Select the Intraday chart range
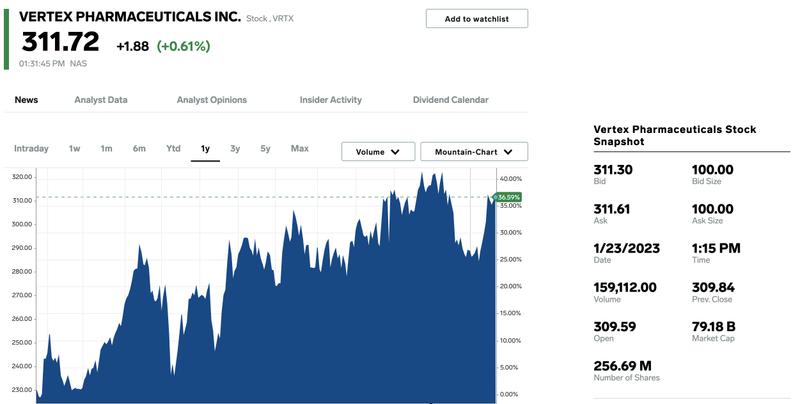This screenshot has width=800, height=404. 31,148
